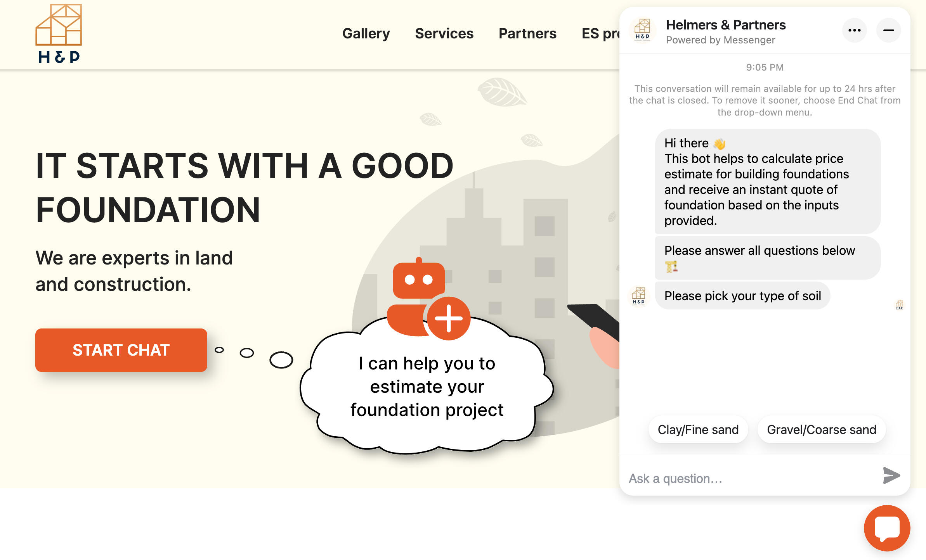Screen dimensions: 926x560
Task: Open the chat options three-dot menu
Action: (x=854, y=30)
